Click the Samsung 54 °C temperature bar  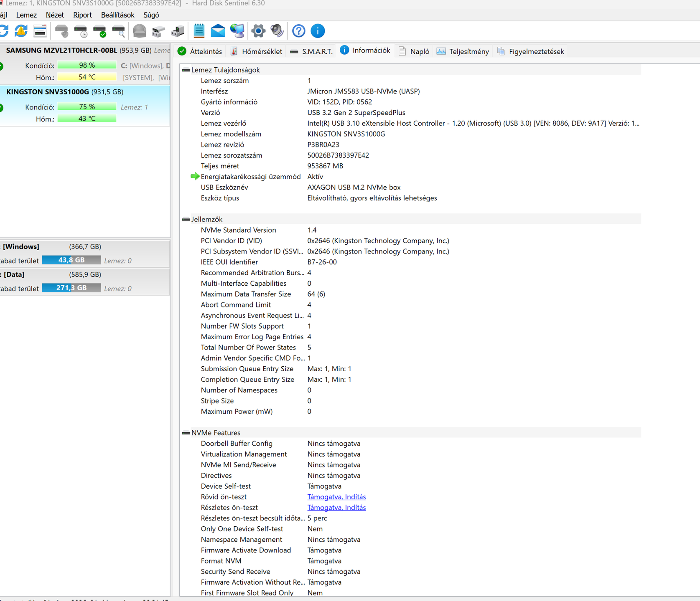(87, 77)
